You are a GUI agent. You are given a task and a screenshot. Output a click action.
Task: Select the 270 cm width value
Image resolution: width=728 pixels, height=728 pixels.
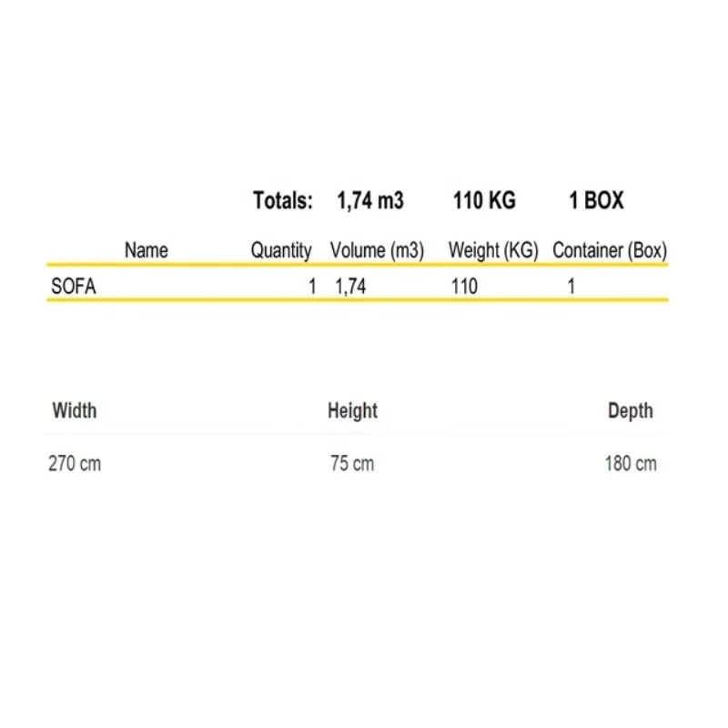[75, 464]
